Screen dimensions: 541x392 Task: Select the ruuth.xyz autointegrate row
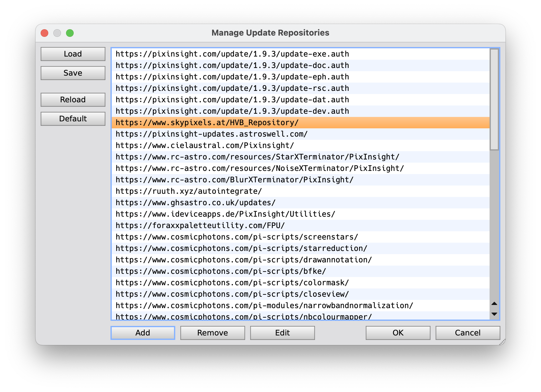[x=300, y=191]
